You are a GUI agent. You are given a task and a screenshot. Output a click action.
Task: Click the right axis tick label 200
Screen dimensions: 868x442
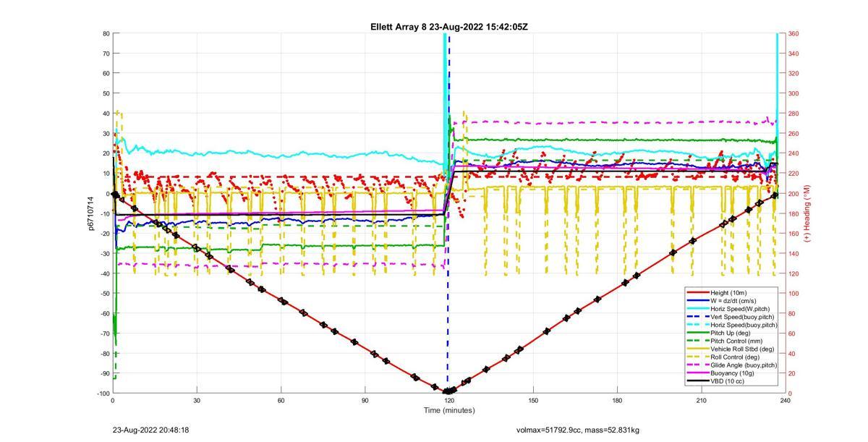pos(793,193)
